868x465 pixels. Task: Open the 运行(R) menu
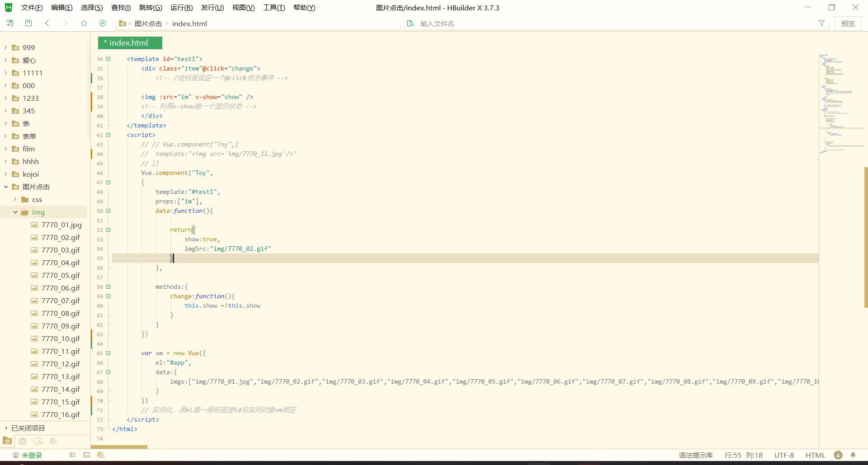click(181, 8)
